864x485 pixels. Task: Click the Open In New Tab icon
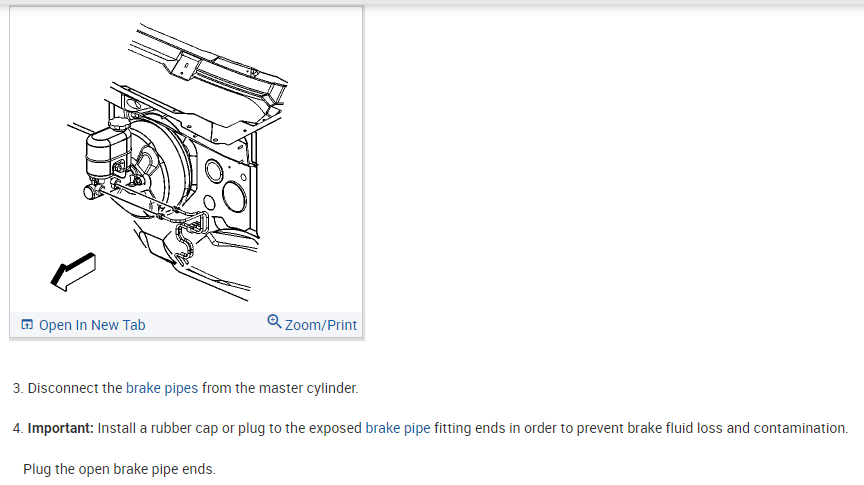[27, 325]
